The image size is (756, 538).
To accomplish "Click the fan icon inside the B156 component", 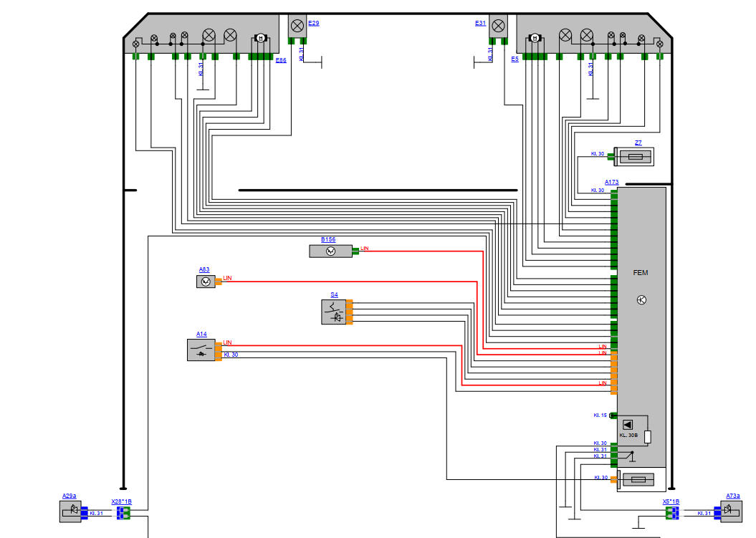I will pyautogui.click(x=330, y=251).
